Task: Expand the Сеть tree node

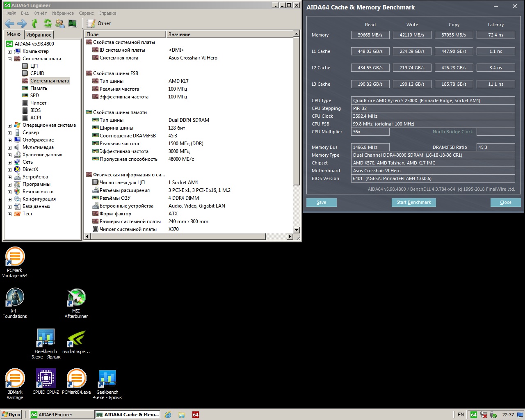Action: [9, 162]
